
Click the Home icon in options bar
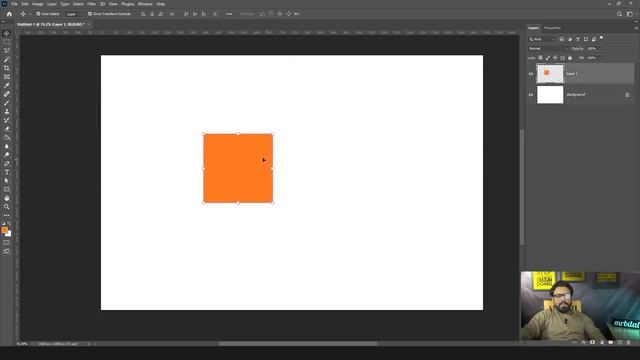pyautogui.click(x=9, y=14)
